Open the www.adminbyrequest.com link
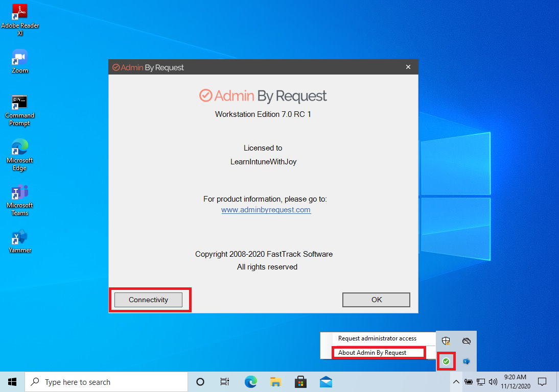The height and width of the screenshot is (392, 559). click(266, 210)
